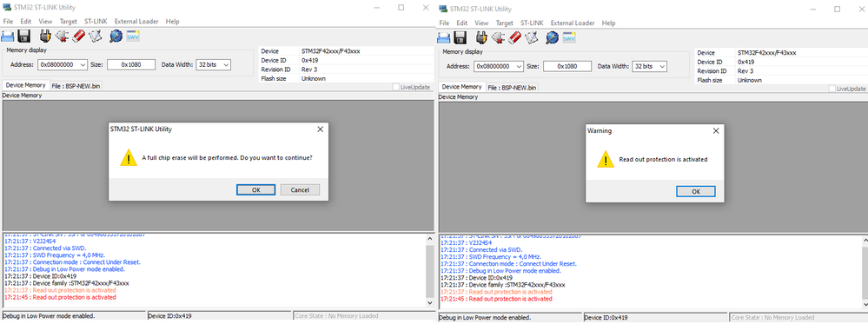
Task: Open Edit menu in left window
Action: tap(25, 22)
